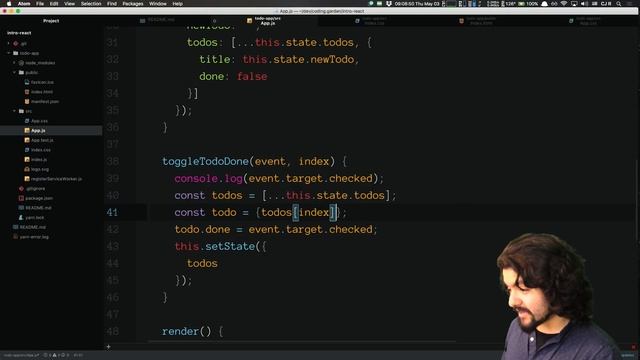Click the warning triangle in status bar
The image size is (640, 360).
pos(54,355)
